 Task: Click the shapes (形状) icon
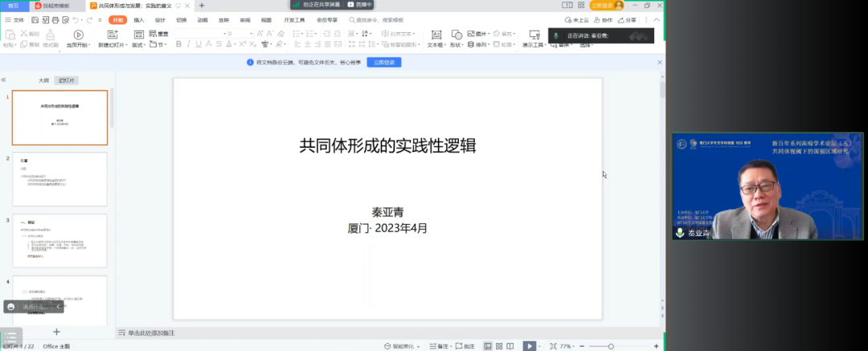tap(457, 39)
